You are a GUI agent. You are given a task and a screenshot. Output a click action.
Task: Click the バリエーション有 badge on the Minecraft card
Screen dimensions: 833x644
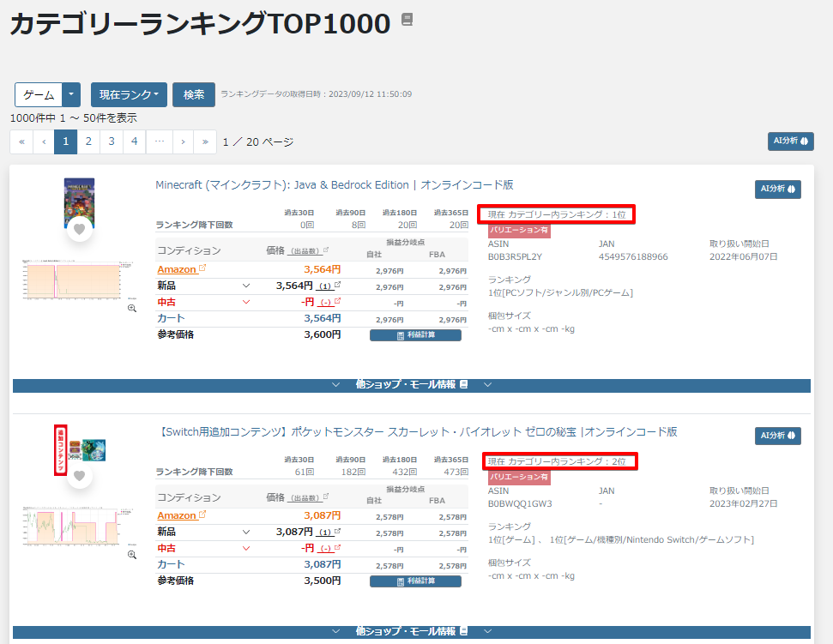click(519, 231)
